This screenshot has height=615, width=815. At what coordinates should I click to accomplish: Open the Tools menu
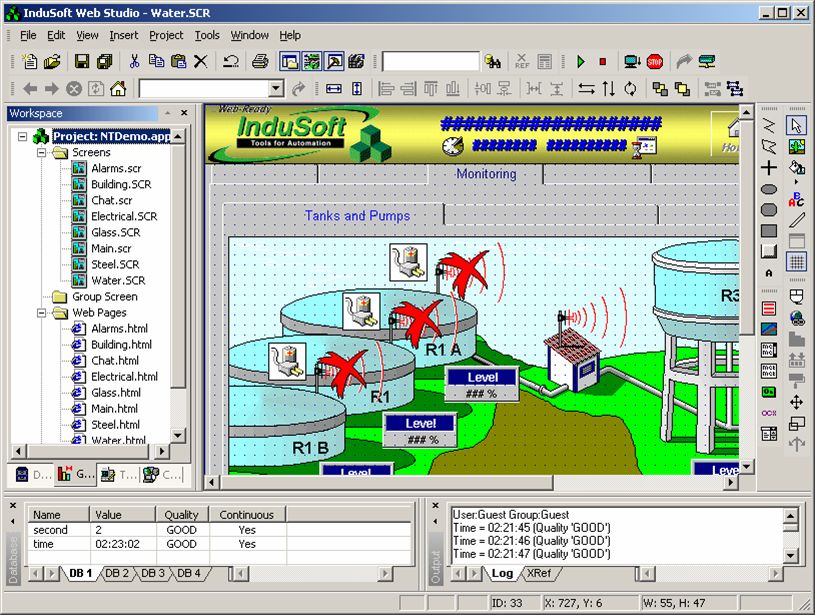(x=207, y=35)
